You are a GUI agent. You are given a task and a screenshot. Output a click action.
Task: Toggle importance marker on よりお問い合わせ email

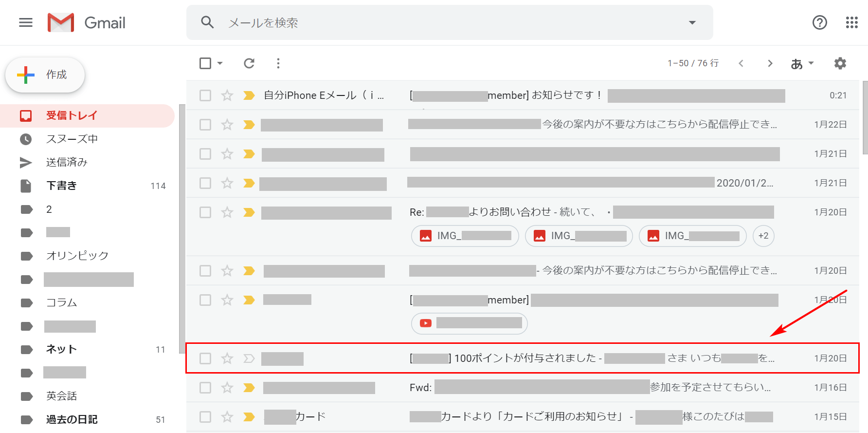point(249,212)
